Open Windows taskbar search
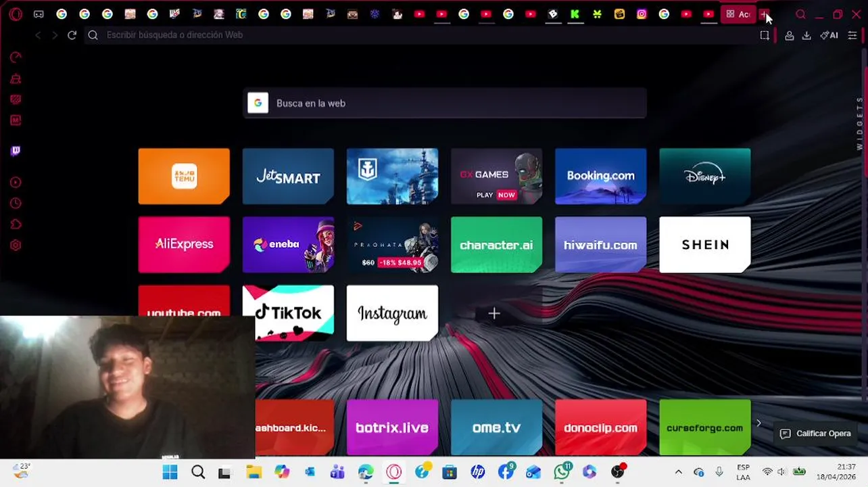Viewport: 868px width, 487px height. pos(197,472)
